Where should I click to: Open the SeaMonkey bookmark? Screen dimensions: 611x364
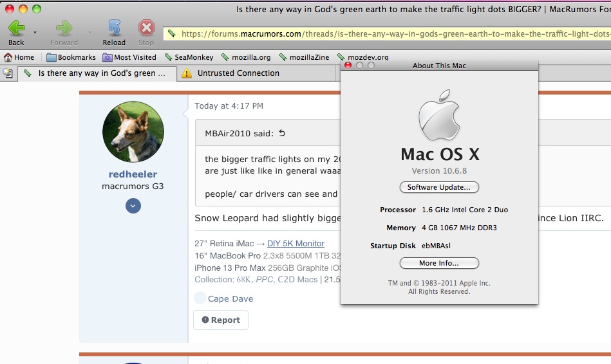(189, 57)
